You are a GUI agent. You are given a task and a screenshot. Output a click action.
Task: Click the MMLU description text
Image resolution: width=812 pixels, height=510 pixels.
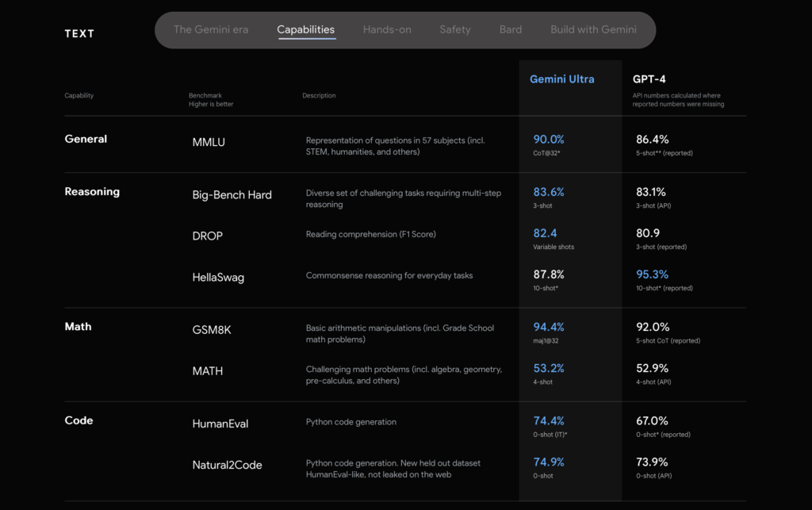click(x=395, y=146)
